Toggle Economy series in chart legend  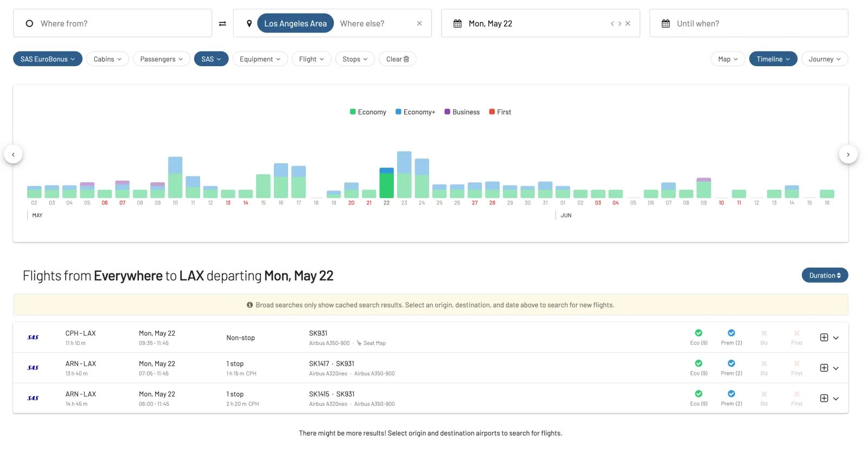pos(368,112)
